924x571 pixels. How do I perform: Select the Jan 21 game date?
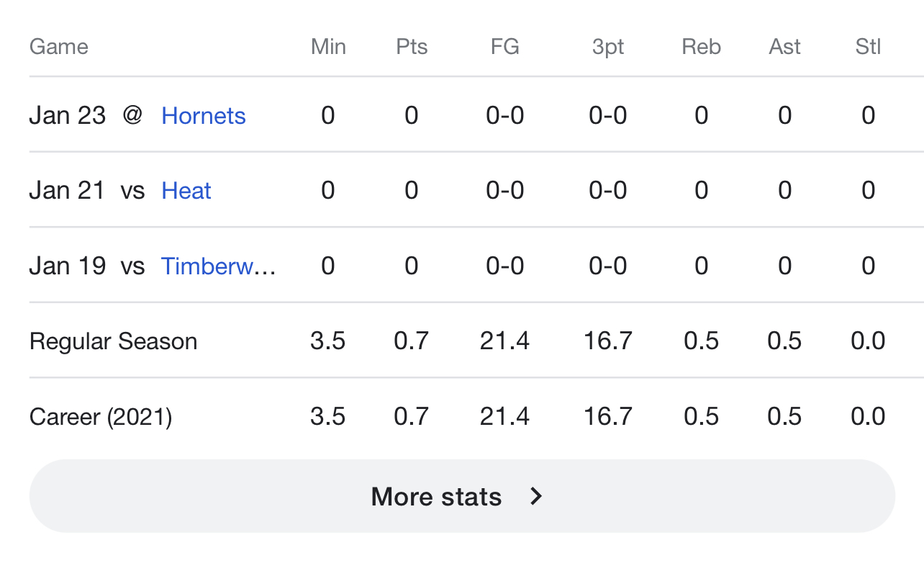(x=68, y=190)
